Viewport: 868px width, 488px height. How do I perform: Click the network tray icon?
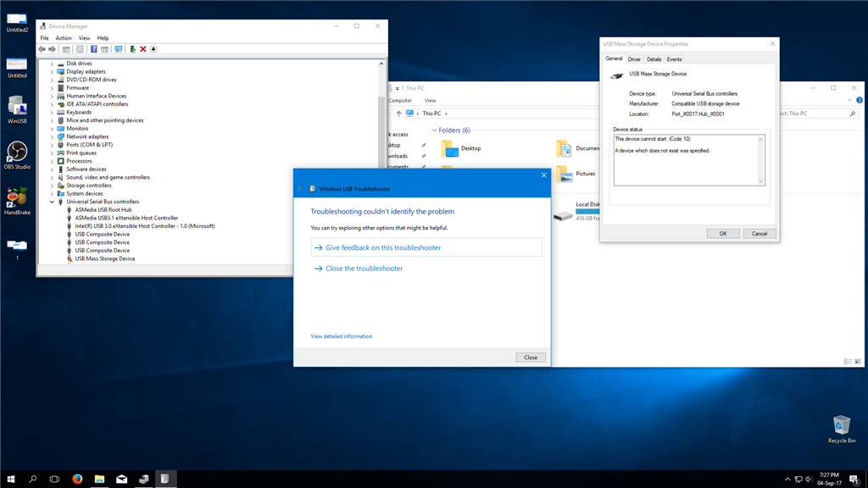tap(798, 480)
